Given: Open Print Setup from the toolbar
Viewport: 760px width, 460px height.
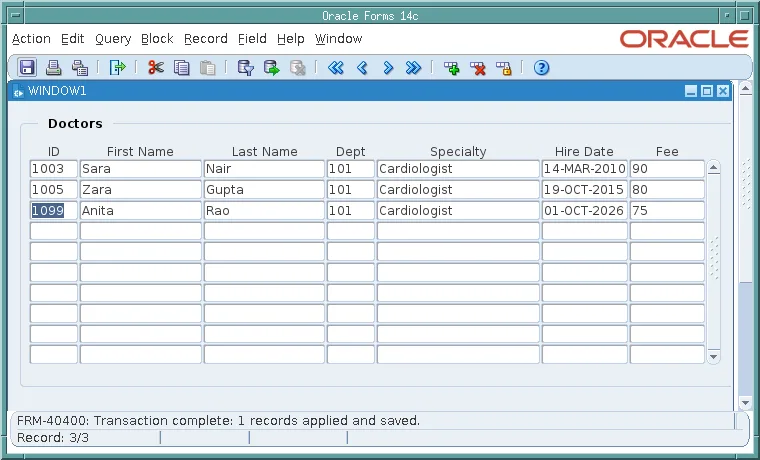Looking at the screenshot, I should (80, 67).
